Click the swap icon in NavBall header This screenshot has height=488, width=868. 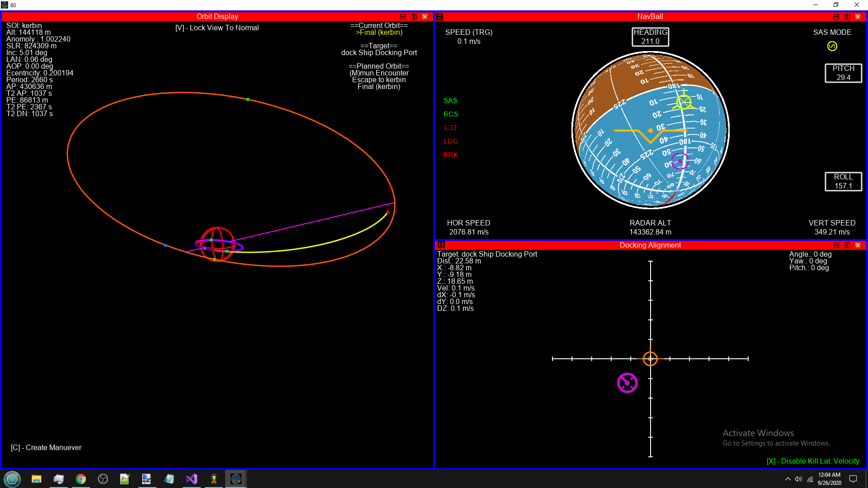(x=439, y=17)
